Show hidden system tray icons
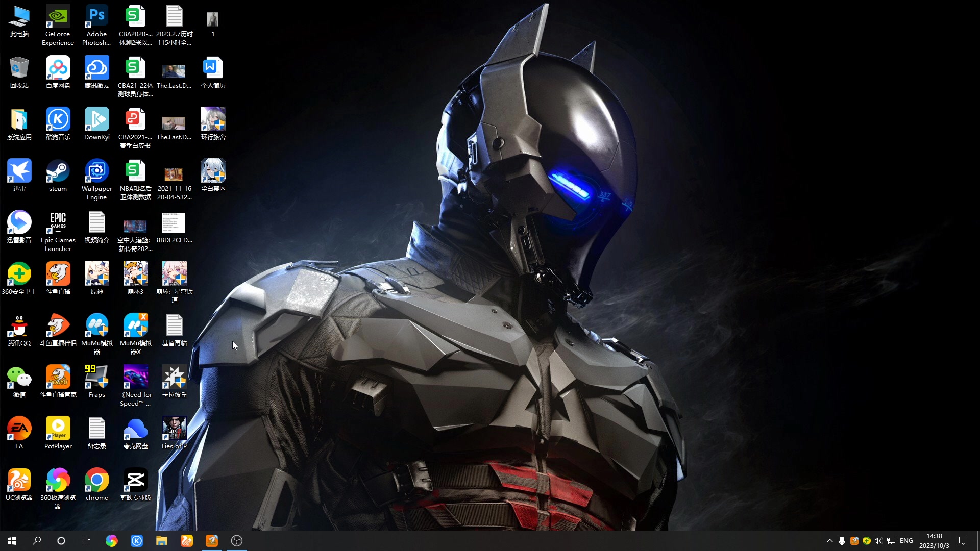The image size is (980, 551). 829,541
